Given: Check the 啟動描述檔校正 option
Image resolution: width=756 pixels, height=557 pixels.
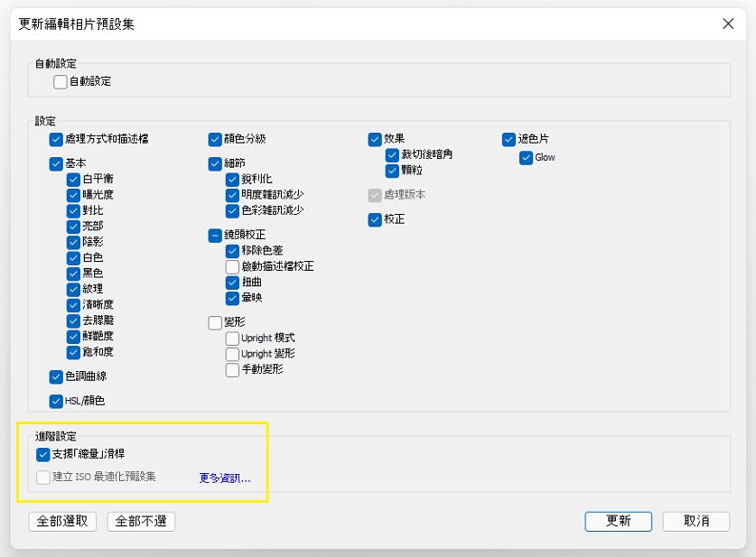Looking at the screenshot, I should tap(233, 266).
